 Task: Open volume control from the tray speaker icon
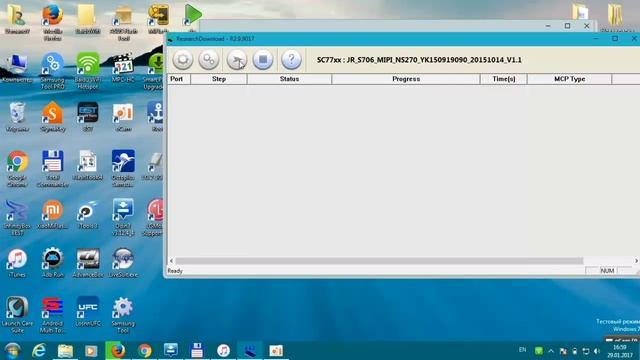(x=598, y=351)
